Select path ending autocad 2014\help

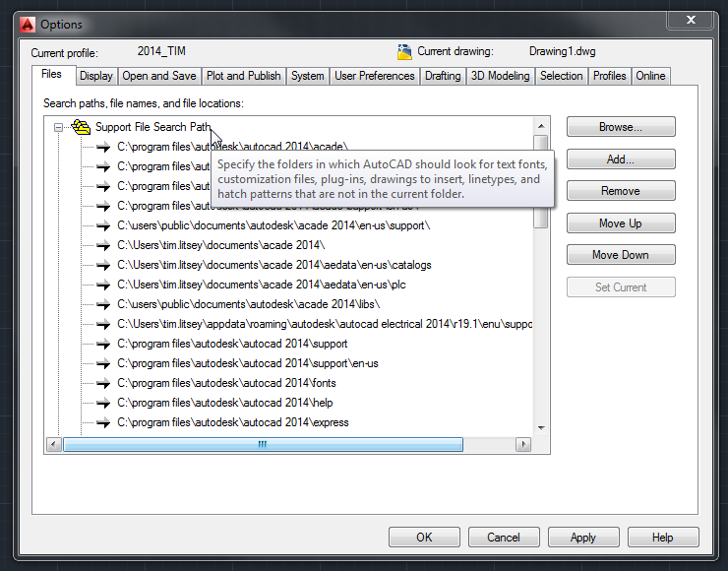coord(224,403)
